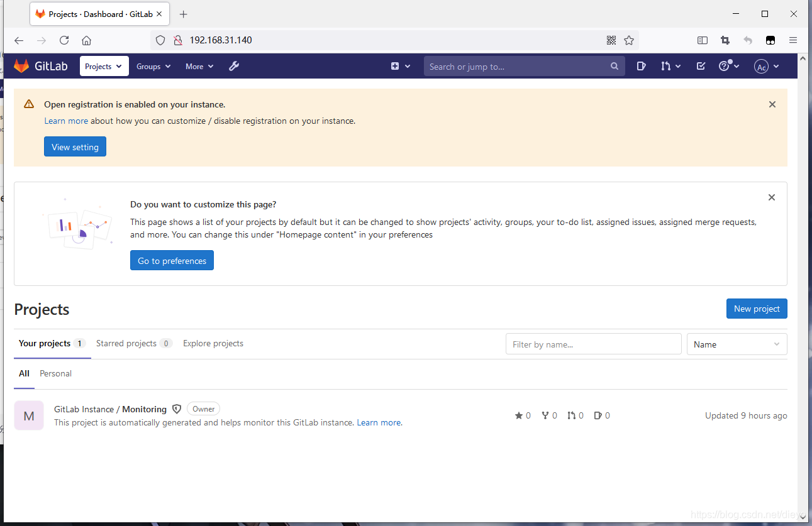812x526 pixels.
Task: Open GitLab Instance / Monitoring project link
Action: click(x=110, y=409)
